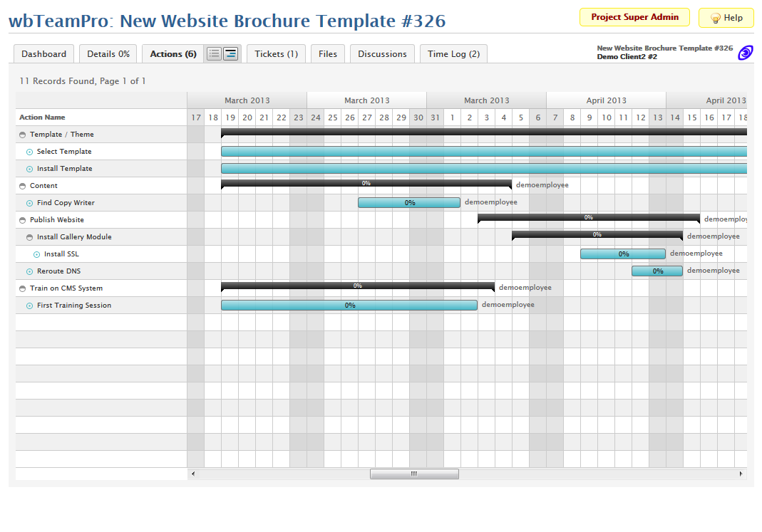Collapse the Train on CMS System group
The height and width of the screenshot is (532, 762).
tap(23, 288)
